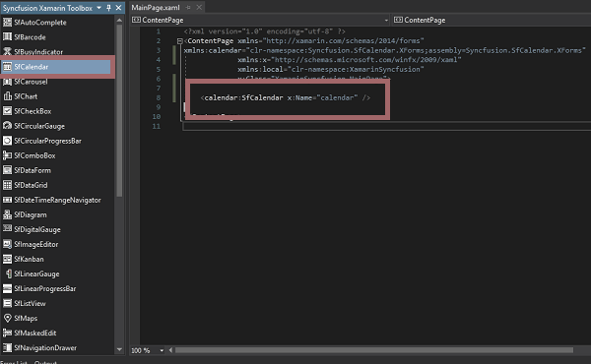The width and height of the screenshot is (591, 364).
Task: Pin the Syncfusion Xamarin Toolbox panel
Action: [x=109, y=8]
